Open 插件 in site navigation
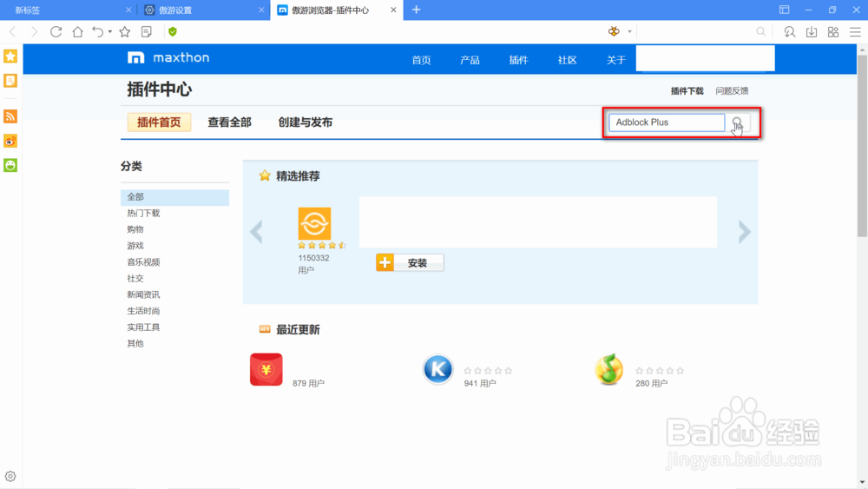 pyautogui.click(x=519, y=60)
